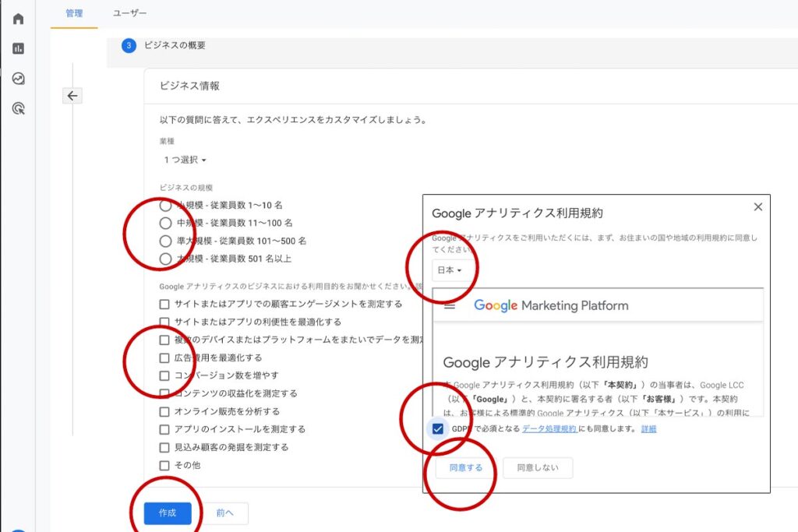Open the 詳細 link
798x532 pixels.
648,428
